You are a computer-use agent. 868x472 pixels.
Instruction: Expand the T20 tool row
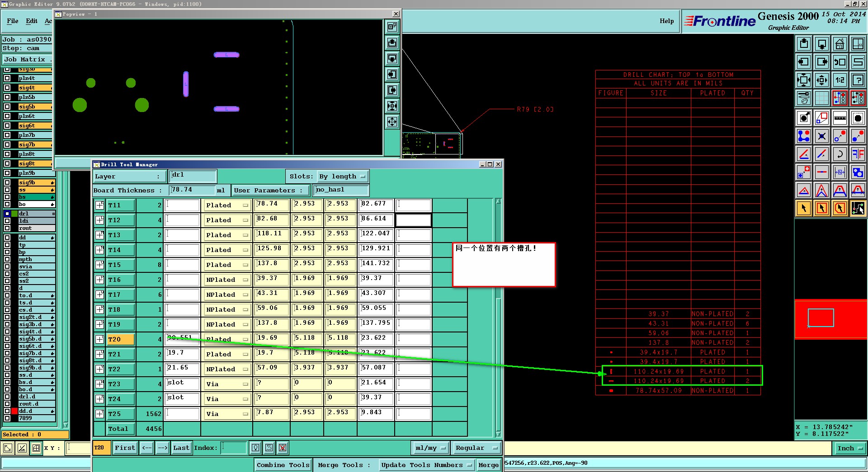tap(99, 339)
